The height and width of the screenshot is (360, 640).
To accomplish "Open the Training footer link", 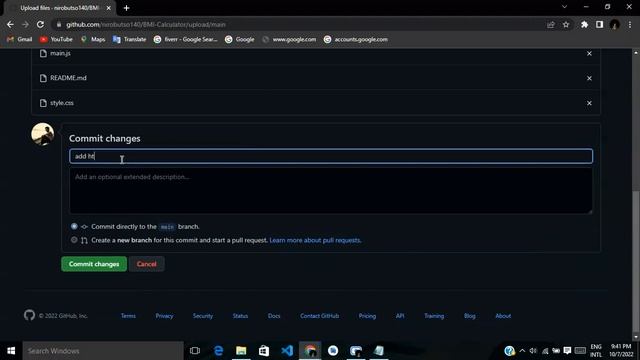I will [434, 316].
